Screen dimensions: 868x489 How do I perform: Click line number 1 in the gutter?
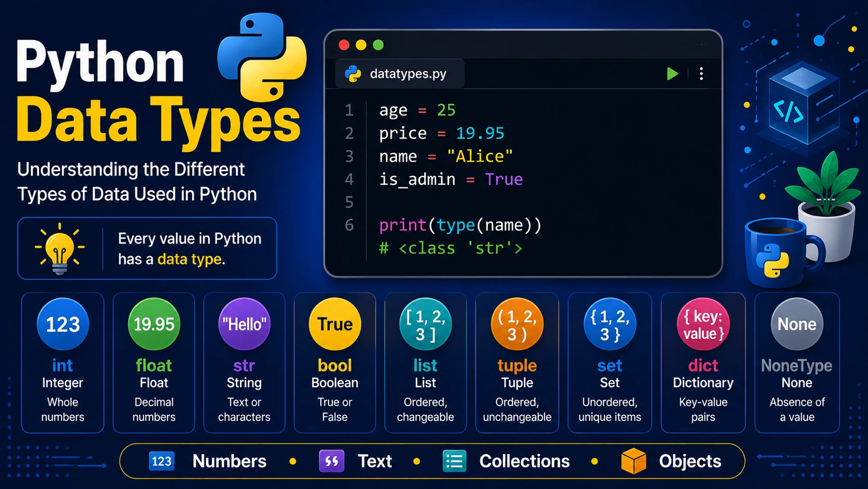349,110
